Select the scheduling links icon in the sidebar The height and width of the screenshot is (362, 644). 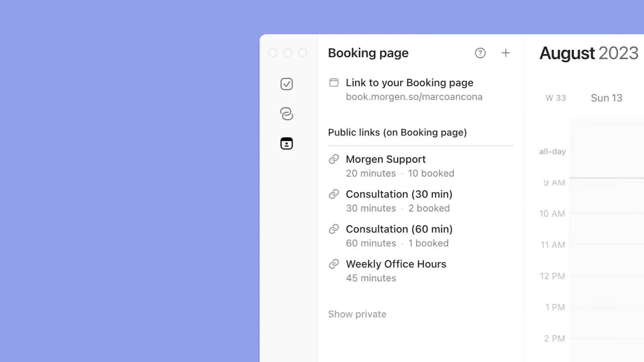286,114
